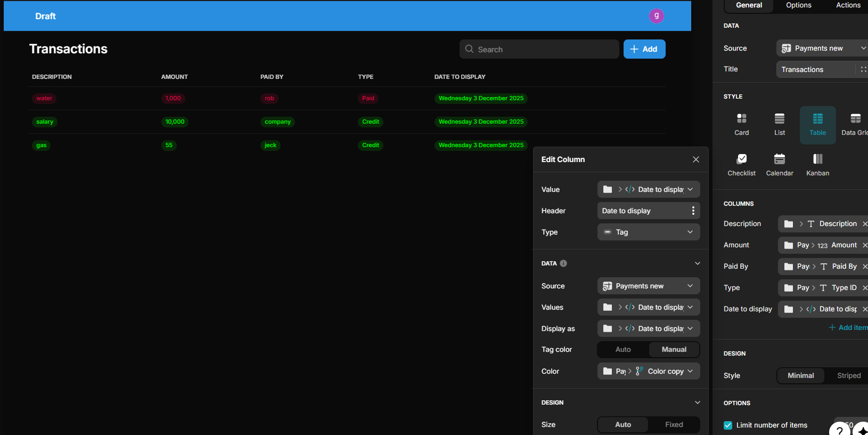Set column Size to Auto
The height and width of the screenshot is (435, 868).
623,425
